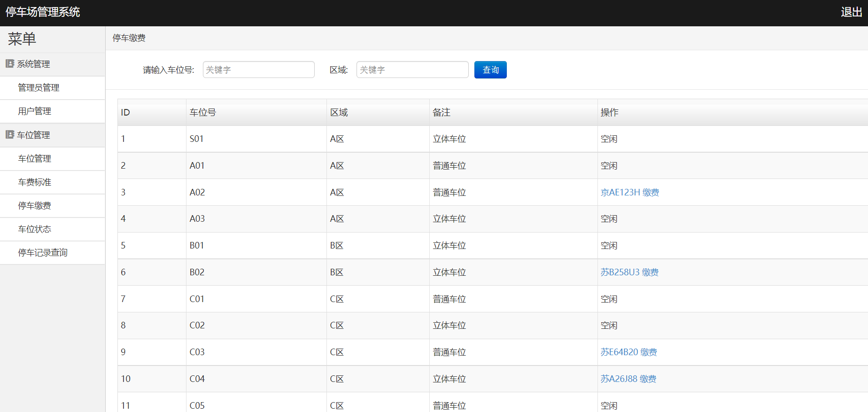The width and height of the screenshot is (868, 412).
Task: Go to 用户管理 page
Action: 34,111
